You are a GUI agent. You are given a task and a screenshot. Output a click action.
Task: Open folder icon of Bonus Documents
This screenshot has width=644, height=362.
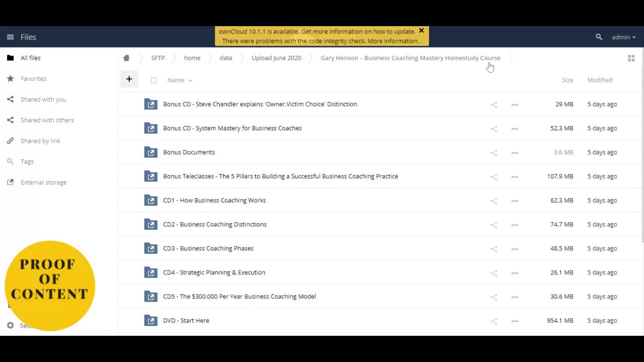click(150, 152)
